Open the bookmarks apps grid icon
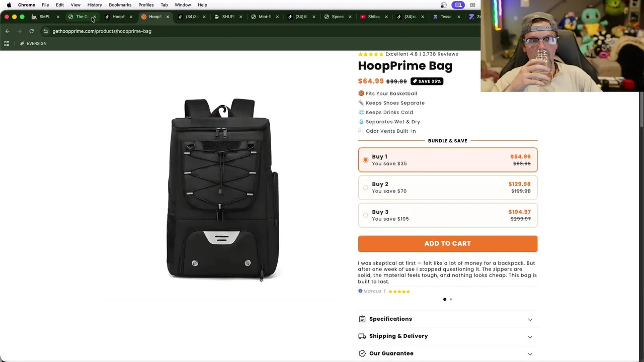 pos(7,44)
